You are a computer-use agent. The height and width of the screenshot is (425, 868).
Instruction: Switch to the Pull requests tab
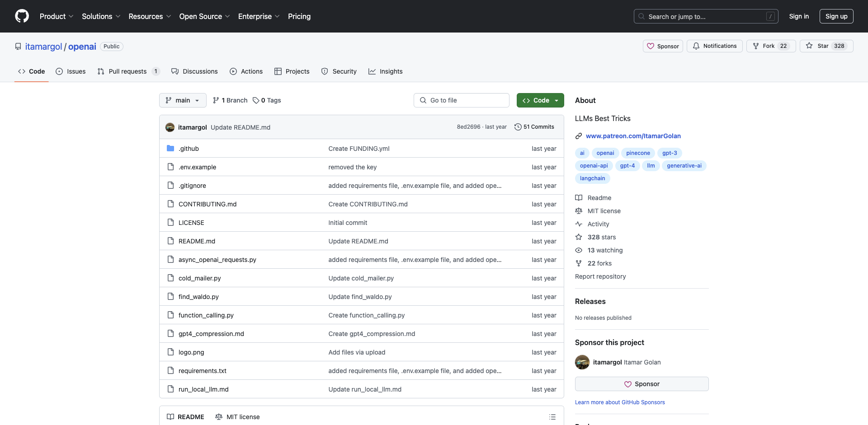pyautogui.click(x=128, y=71)
